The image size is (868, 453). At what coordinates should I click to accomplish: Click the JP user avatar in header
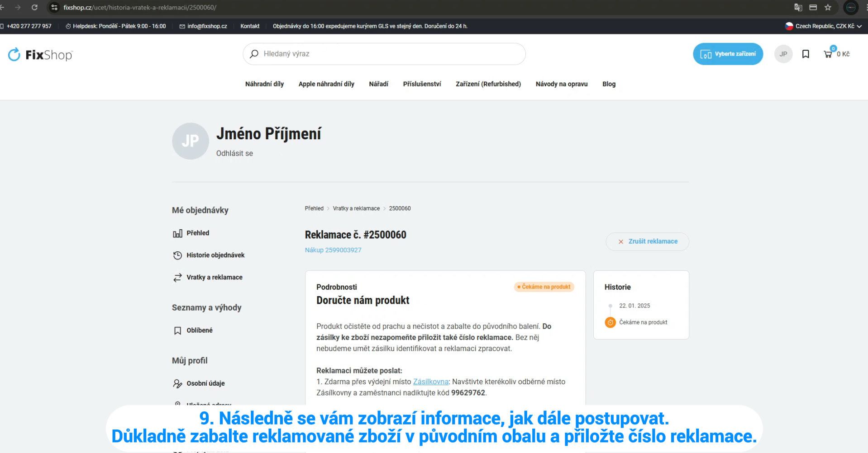point(783,54)
